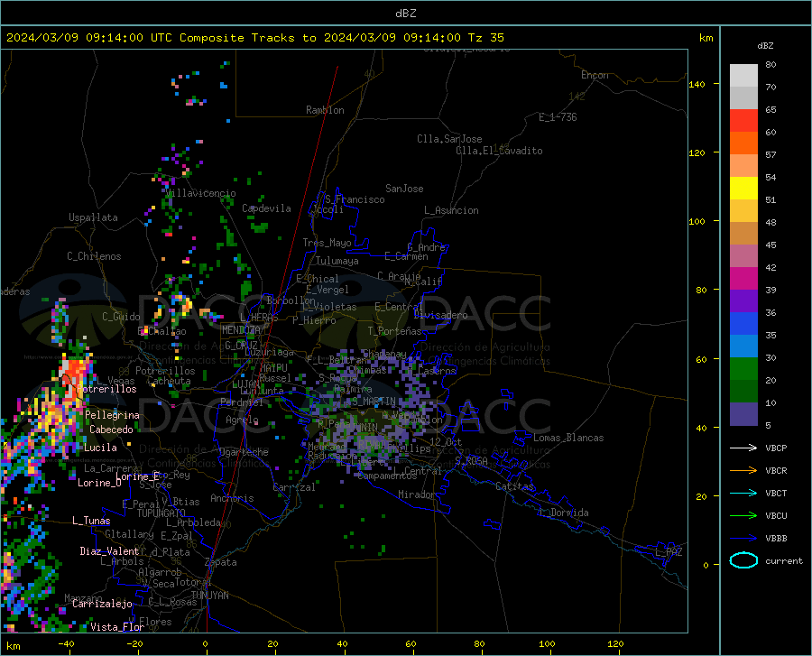Screen dimensions: 812x656
Task: Click the Uspallata map label
Action: pos(93,217)
